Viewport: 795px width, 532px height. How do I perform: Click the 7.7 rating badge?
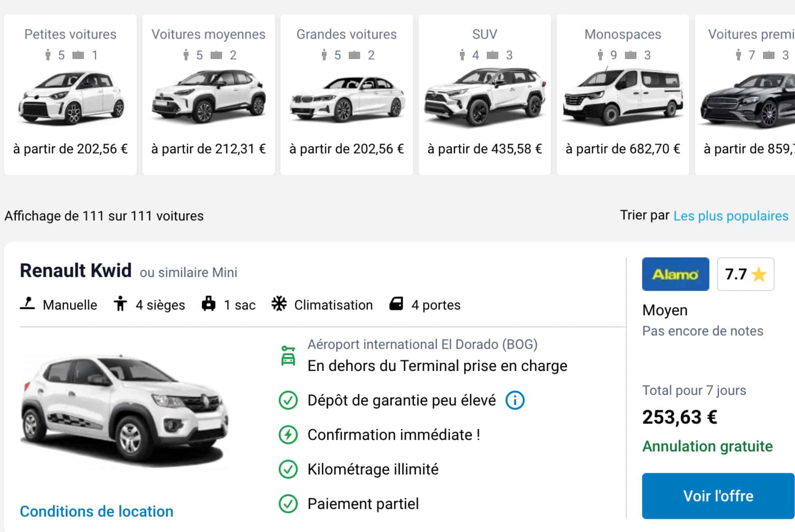(745, 274)
